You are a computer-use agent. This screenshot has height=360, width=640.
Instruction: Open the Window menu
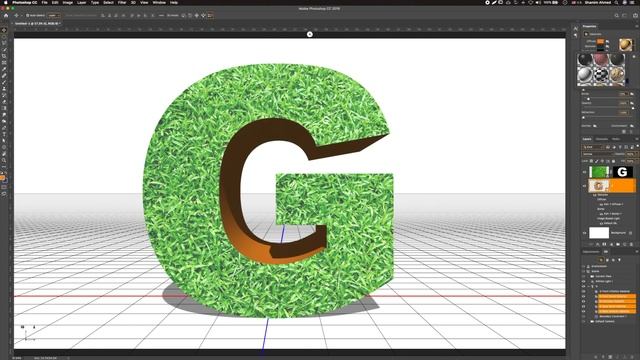159,2
